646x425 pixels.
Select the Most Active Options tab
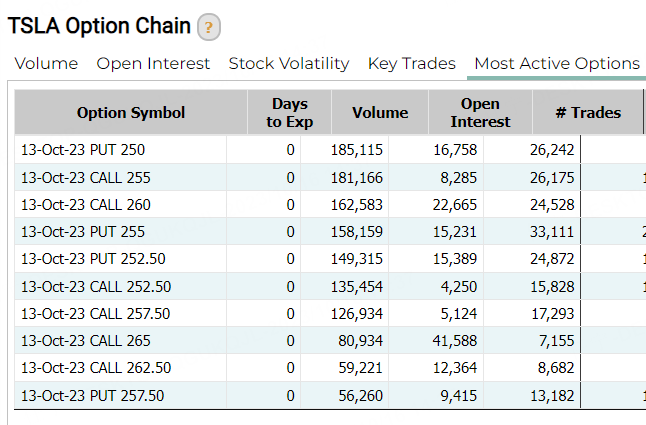click(x=557, y=63)
